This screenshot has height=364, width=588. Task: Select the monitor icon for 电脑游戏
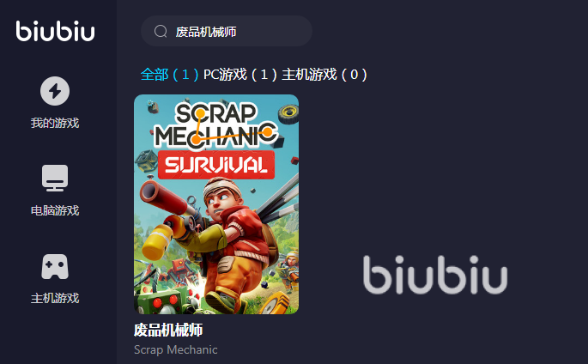[x=55, y=178]
